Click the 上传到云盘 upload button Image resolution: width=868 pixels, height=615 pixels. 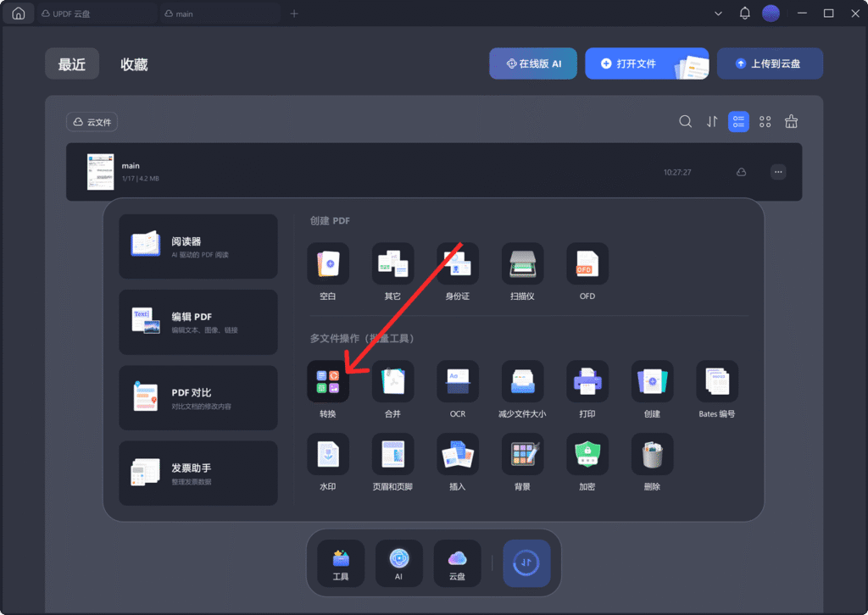tap(770, 64)
